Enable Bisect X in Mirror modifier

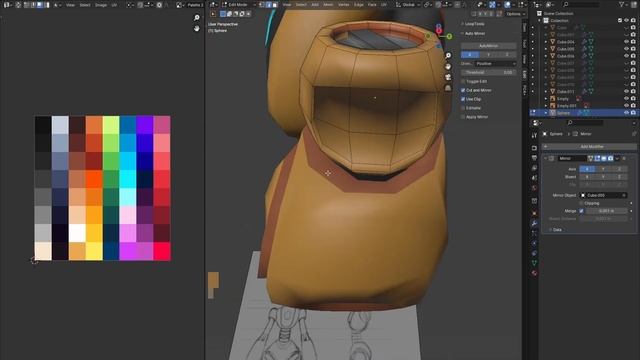[587, 177]
